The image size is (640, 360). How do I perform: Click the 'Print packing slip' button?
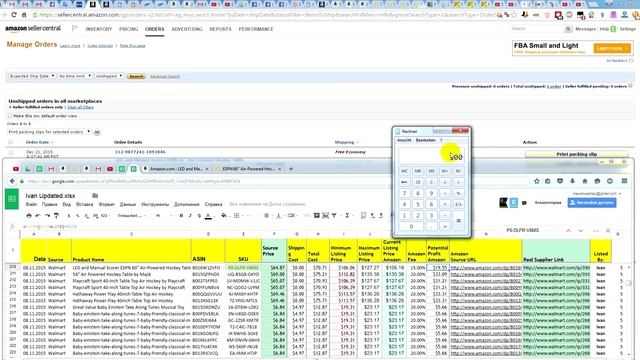(x=576, y=154)
